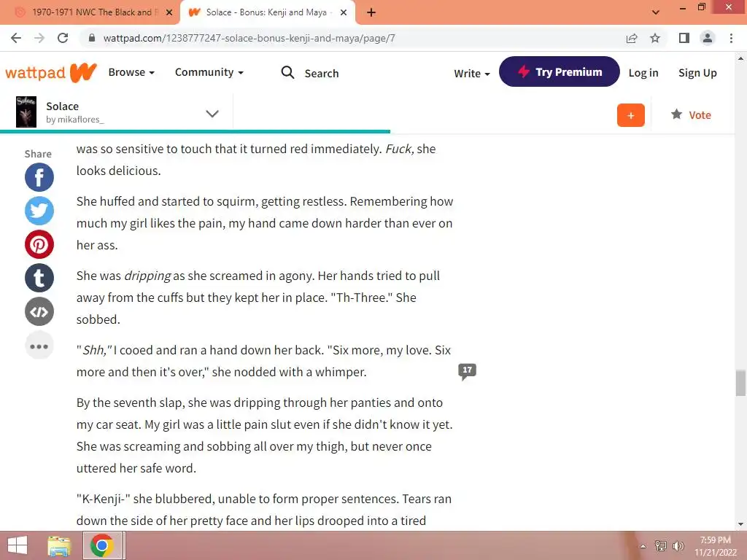
Task: Expand Solace table of contents chevron
Action: 212,113
